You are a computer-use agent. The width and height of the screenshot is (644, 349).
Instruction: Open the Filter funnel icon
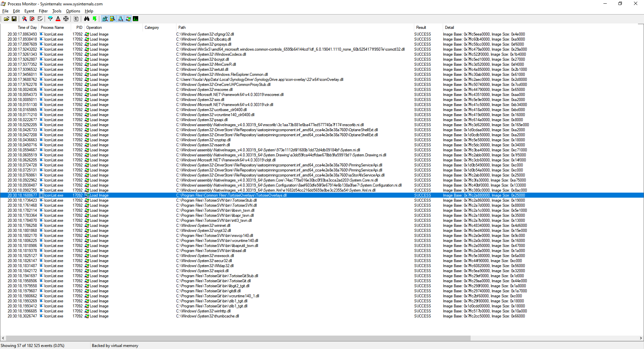click(x=50, y=19)
